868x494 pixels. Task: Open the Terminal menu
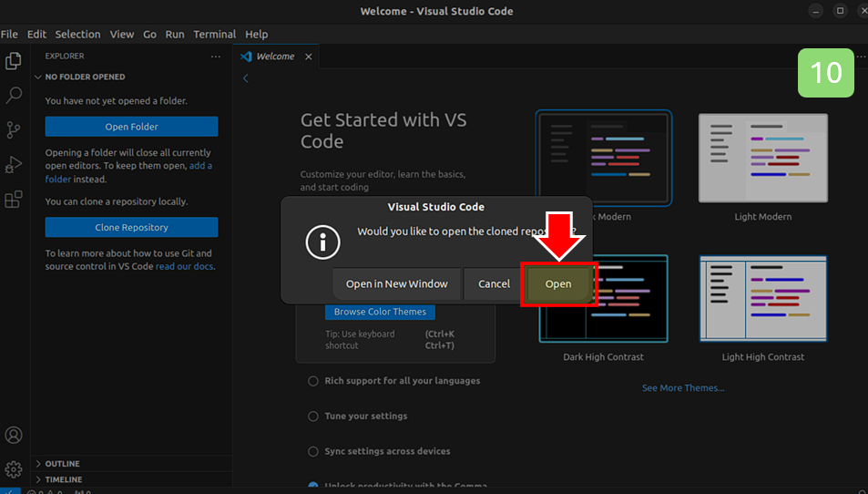[x=214, y=35]
